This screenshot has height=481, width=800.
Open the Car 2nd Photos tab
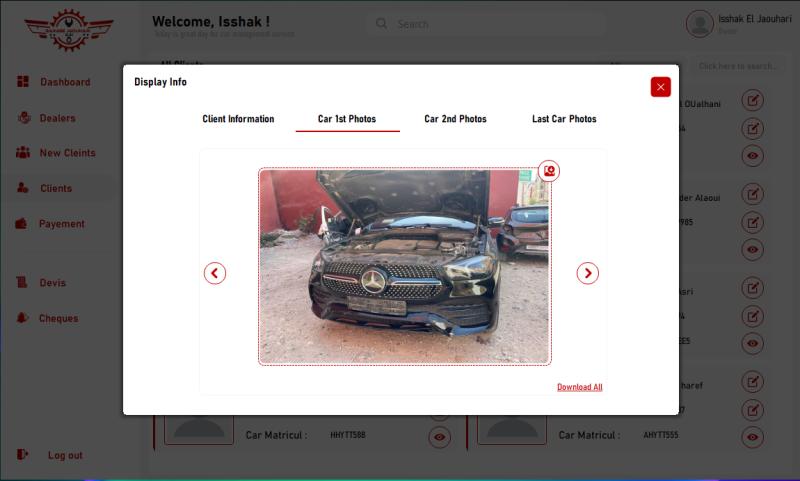pyautogui.click(x=456, y=119)
